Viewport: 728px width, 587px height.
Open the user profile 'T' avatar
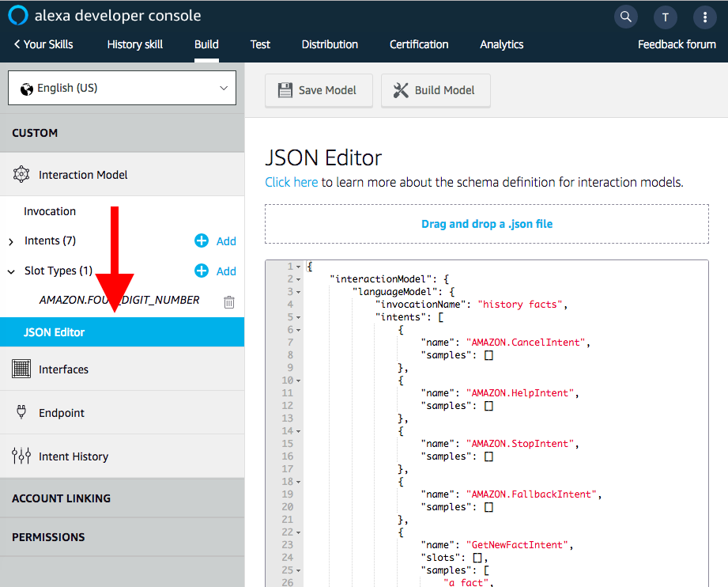click(665, 17)
